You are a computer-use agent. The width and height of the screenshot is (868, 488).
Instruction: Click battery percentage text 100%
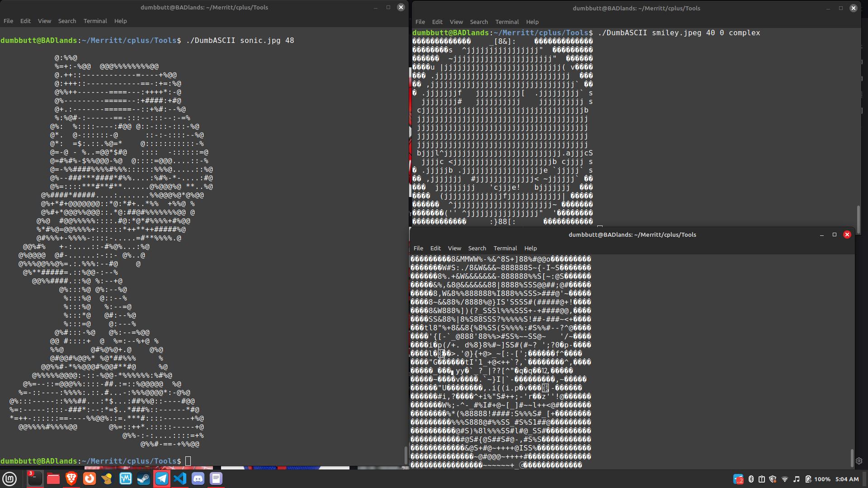point(822,479)
